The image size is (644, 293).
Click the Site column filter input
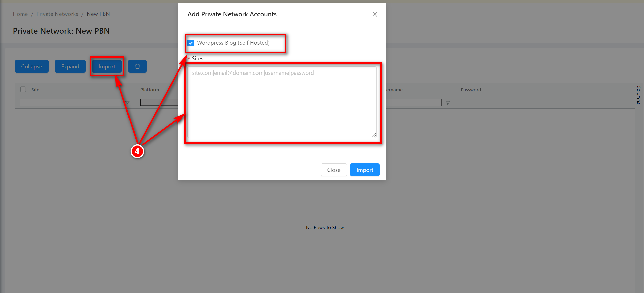pos(70,102)
